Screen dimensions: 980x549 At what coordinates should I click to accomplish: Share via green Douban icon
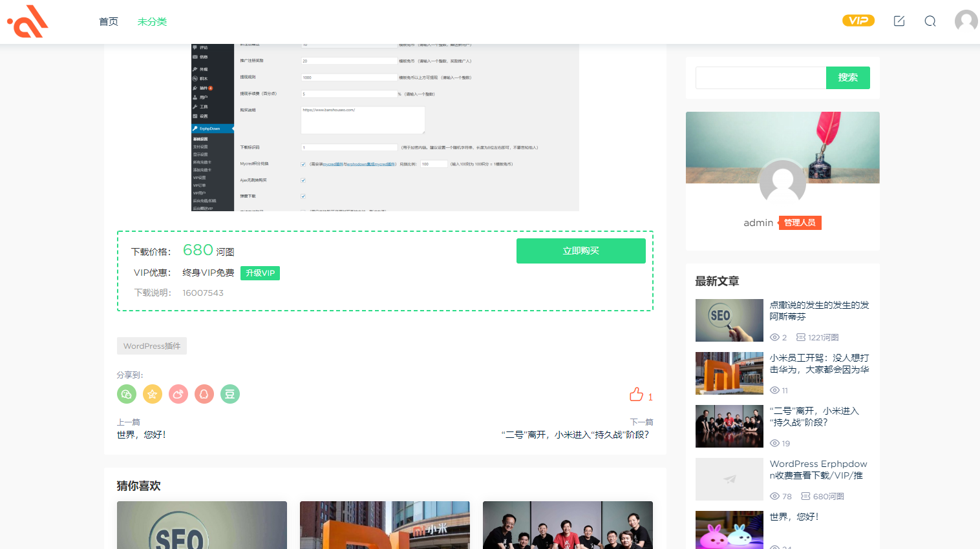tap(230, 394)
